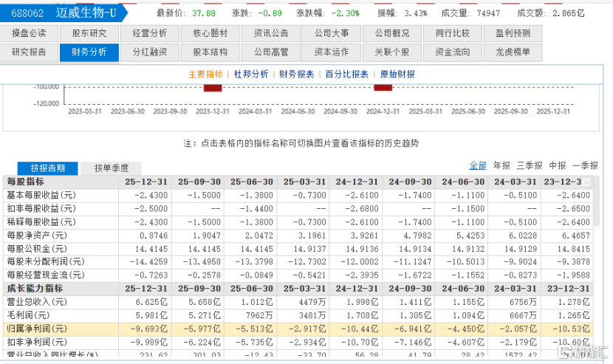The image size is (613, 364).
Task: Click the 2024-12-31 red chart bar
Action: (x=383, y=87)
